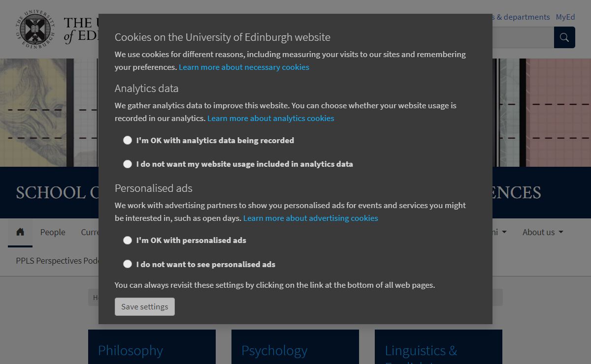591x364 pixels.
Task: Open the Psychology subject tile
Action: 274,350
